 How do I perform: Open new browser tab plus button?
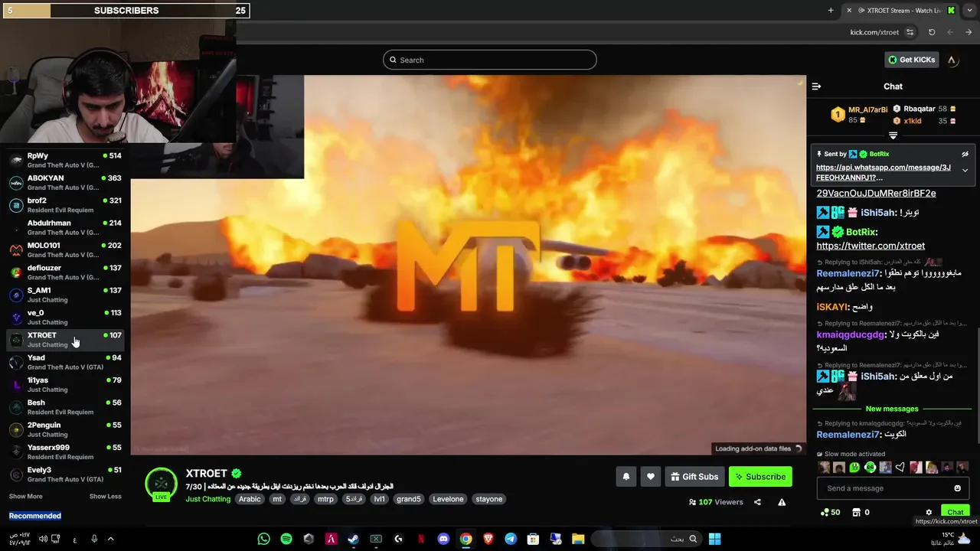point(831,10)
